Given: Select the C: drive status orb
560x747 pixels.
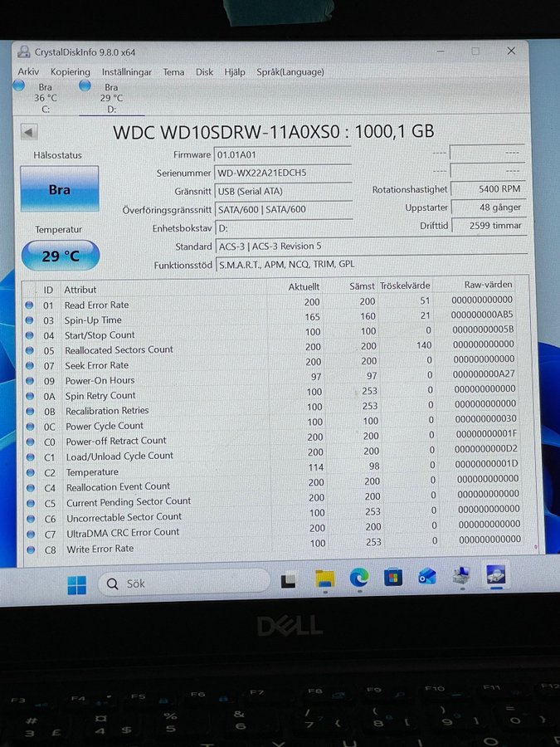Looking at the screenshot, I should tap(20, 85).
